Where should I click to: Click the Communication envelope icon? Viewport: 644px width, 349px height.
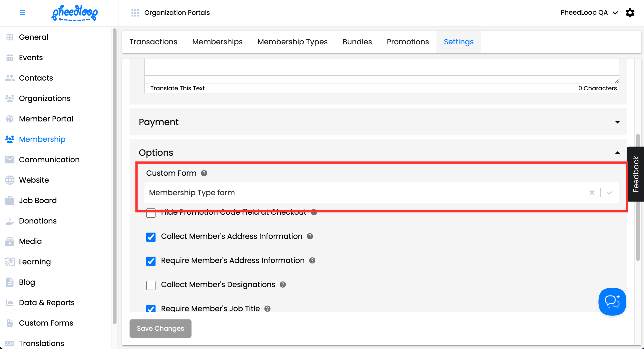(x=10, y=159)
